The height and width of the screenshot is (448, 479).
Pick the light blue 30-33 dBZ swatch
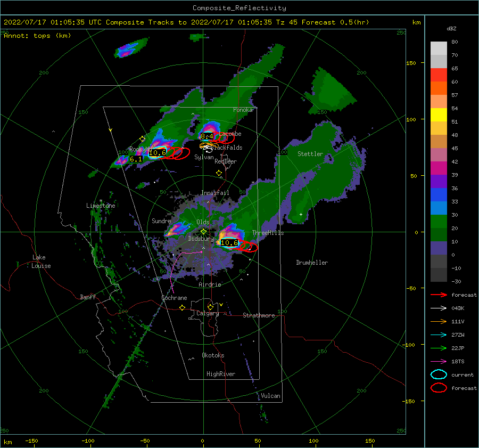[439, 208]
